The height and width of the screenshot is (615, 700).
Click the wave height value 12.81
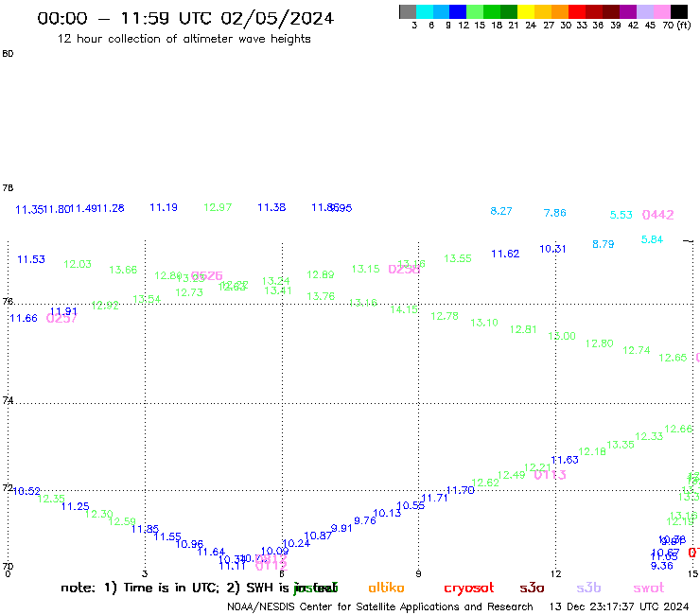[523, 329]
